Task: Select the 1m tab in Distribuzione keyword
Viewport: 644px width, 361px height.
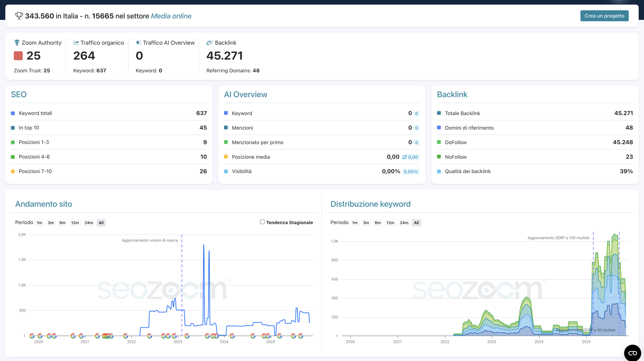Action: click(354, 223)
